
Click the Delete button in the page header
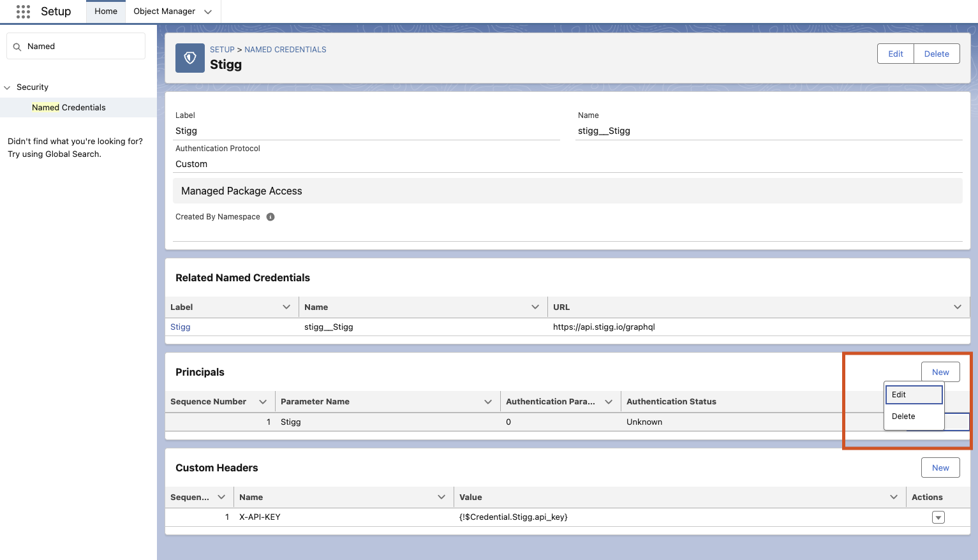[937, 54]
